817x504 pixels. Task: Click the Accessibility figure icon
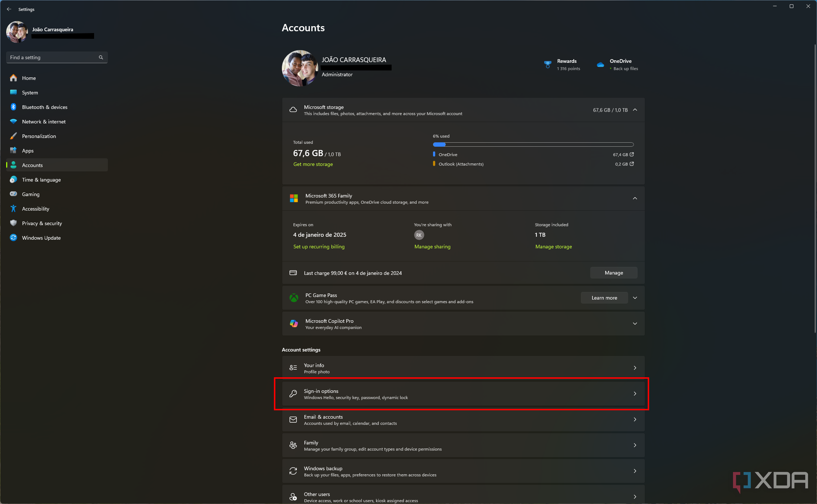[x=13, y=208]
